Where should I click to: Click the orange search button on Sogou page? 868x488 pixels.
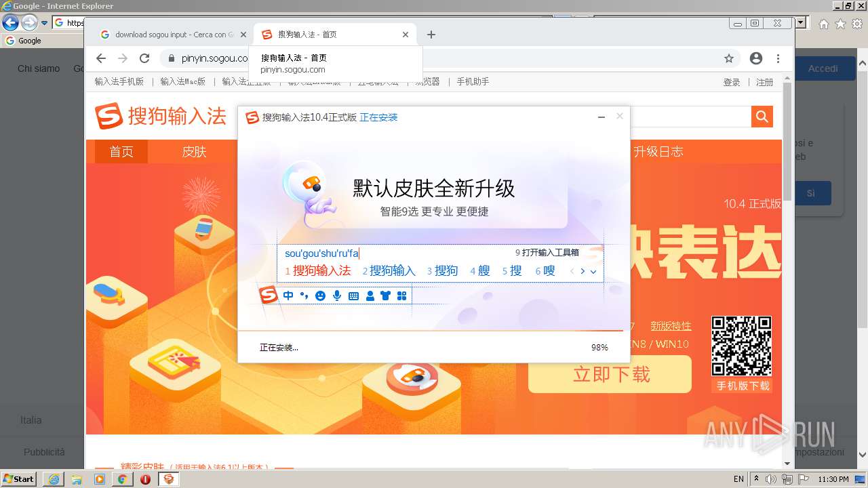(762, 117)
